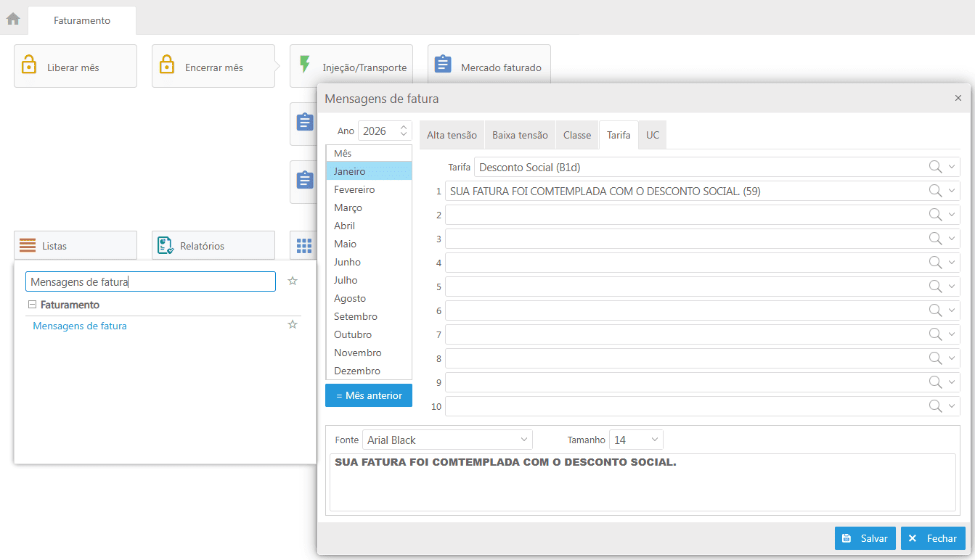Click the = Mês anterior button
This screenshot has height=560, width=975.
tap(369, 395)
